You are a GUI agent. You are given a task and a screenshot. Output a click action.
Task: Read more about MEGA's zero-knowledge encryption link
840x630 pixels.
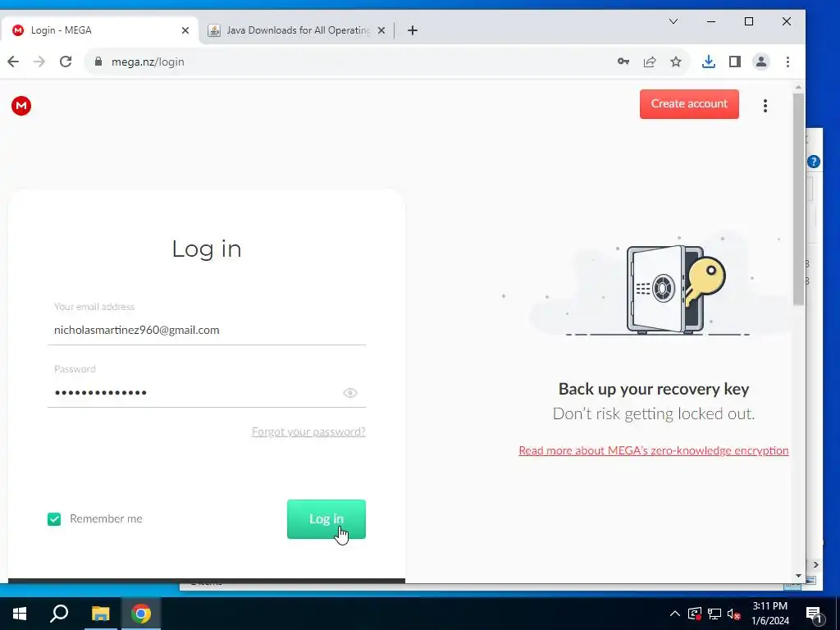coord(654,450)
